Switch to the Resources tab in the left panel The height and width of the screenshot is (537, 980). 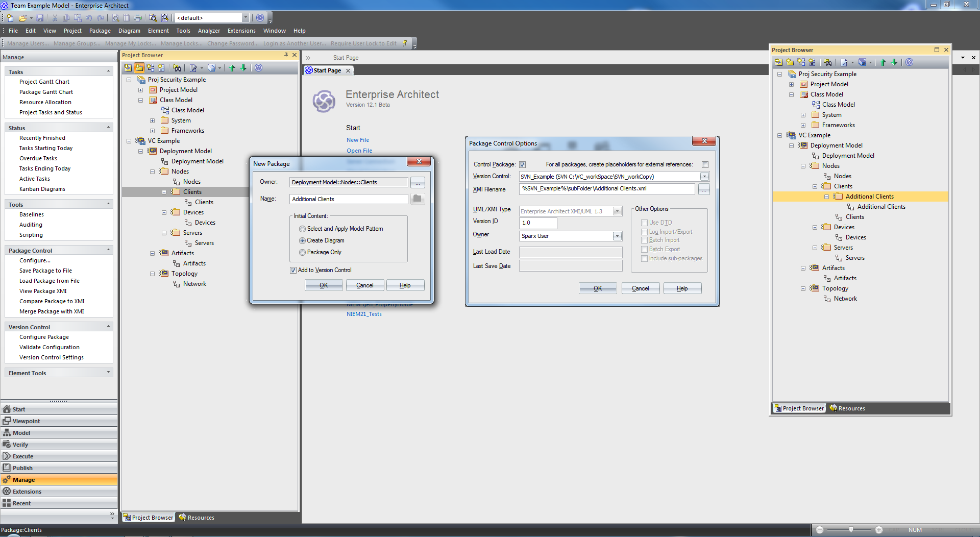pos(197,518)
